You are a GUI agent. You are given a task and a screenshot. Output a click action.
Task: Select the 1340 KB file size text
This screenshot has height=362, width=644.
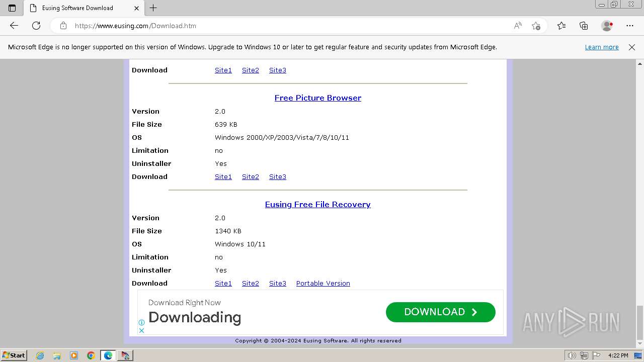[228, 231]
